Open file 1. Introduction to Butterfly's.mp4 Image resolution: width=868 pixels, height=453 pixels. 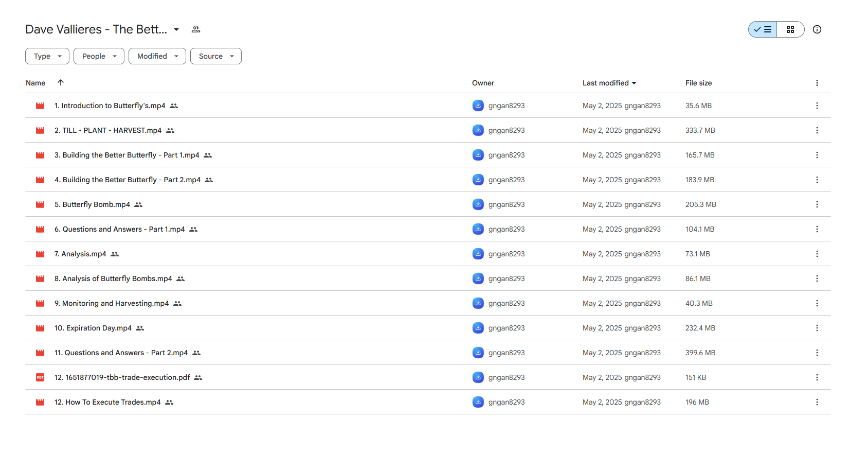(x=110, y=106)
